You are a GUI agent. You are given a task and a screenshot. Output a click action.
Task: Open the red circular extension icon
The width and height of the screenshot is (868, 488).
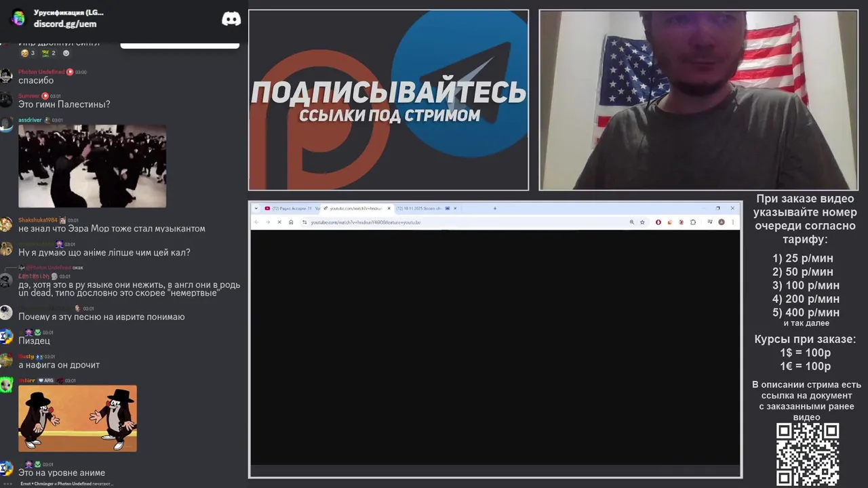tap(658, 222)
